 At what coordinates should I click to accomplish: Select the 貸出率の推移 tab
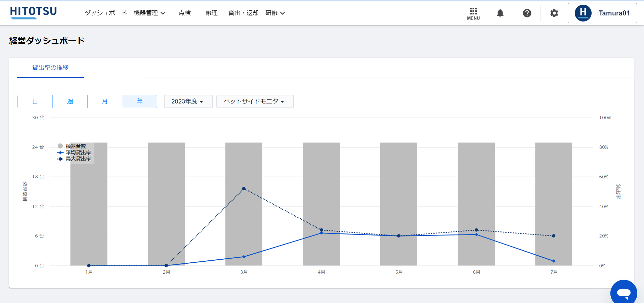(x=50, y=68)
